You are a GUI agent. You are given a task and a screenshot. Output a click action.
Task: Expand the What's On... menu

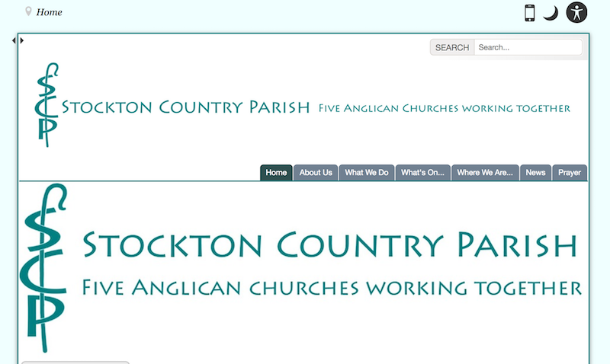point(422,173)
